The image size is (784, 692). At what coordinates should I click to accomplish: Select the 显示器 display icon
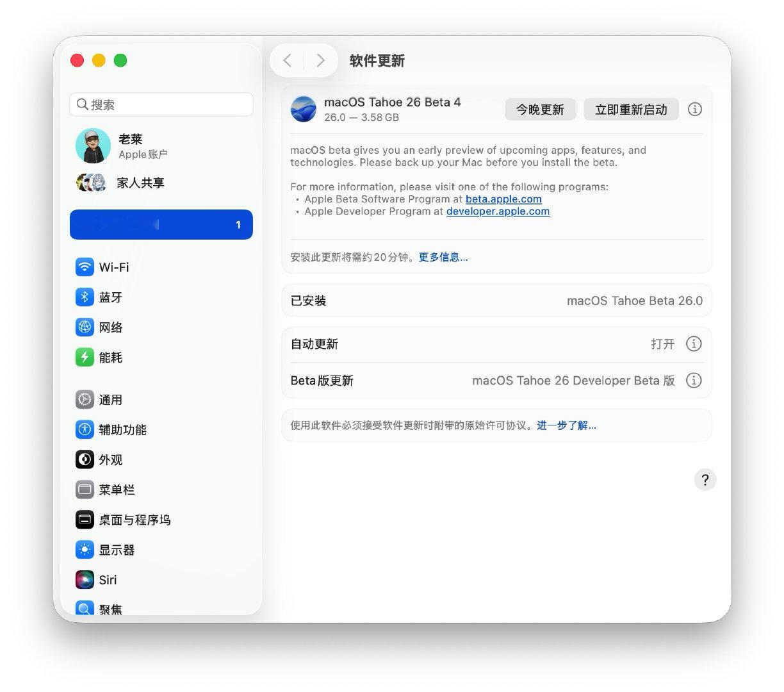click(x=85, y=550)
